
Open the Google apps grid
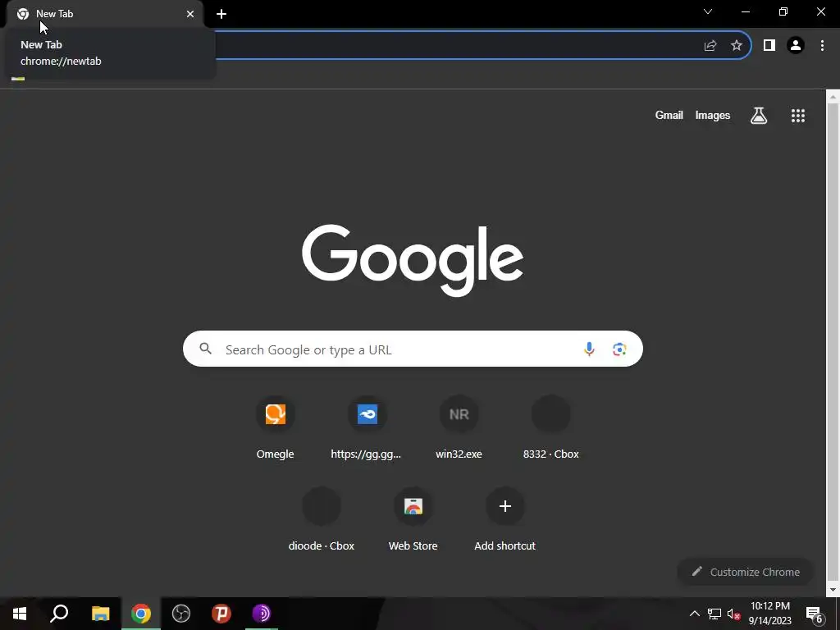(x=798, y=116)
